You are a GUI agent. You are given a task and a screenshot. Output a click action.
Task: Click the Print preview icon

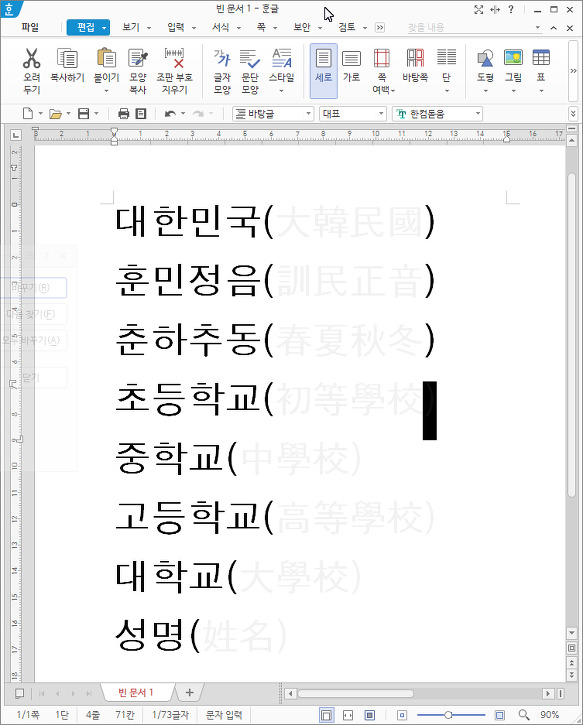click(141, 113)
